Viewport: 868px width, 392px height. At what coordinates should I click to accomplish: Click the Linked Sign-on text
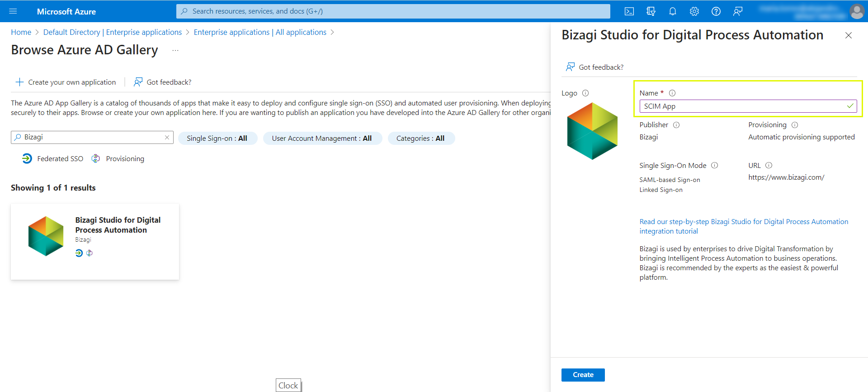tap(661, 190)
